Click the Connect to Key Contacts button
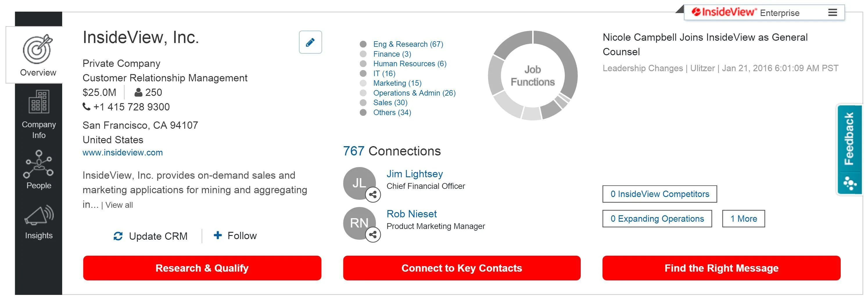Image resolution: width=868 pixels, height=301 pixels. pyautogui.click(x=462, y=268)
